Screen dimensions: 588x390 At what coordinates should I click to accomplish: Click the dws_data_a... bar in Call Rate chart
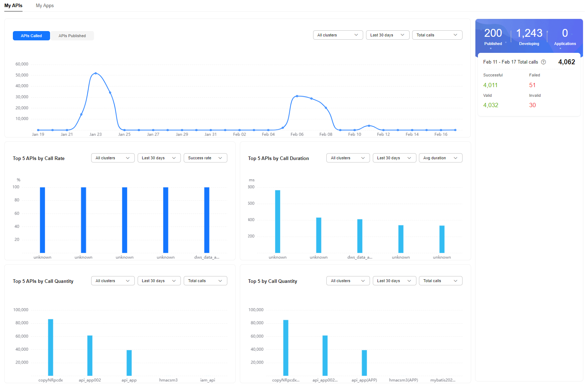pyautogui.click(x=207, y=220)
